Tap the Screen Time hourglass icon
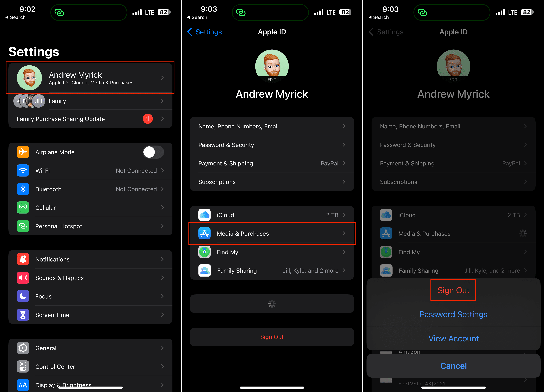 (23, 314)
